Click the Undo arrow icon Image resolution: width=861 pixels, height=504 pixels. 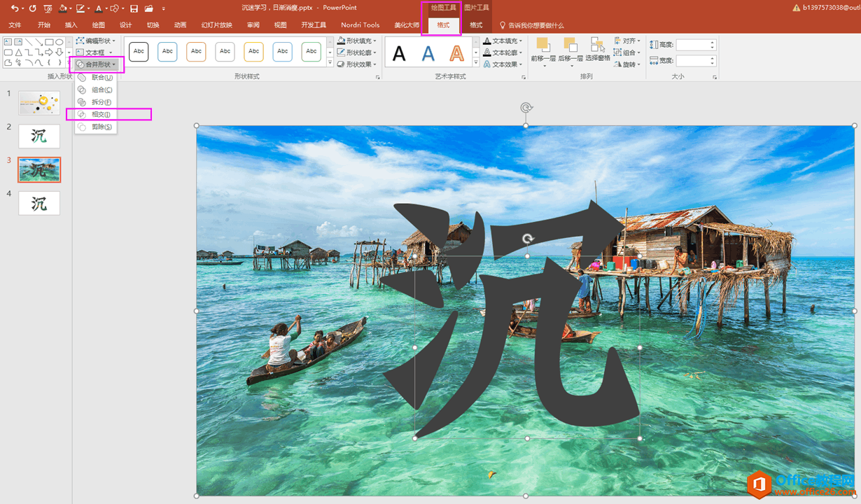[x=14, y=8]
